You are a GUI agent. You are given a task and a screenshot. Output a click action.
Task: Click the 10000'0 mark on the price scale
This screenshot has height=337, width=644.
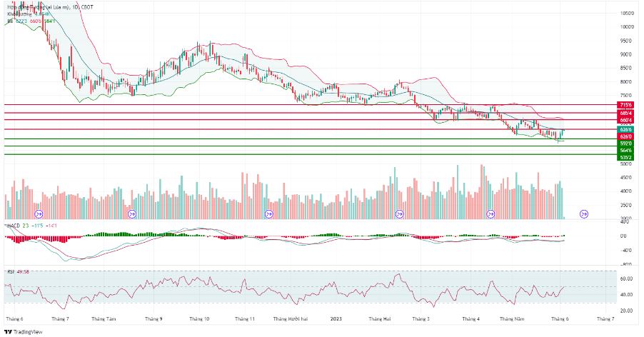coord(627,27)
